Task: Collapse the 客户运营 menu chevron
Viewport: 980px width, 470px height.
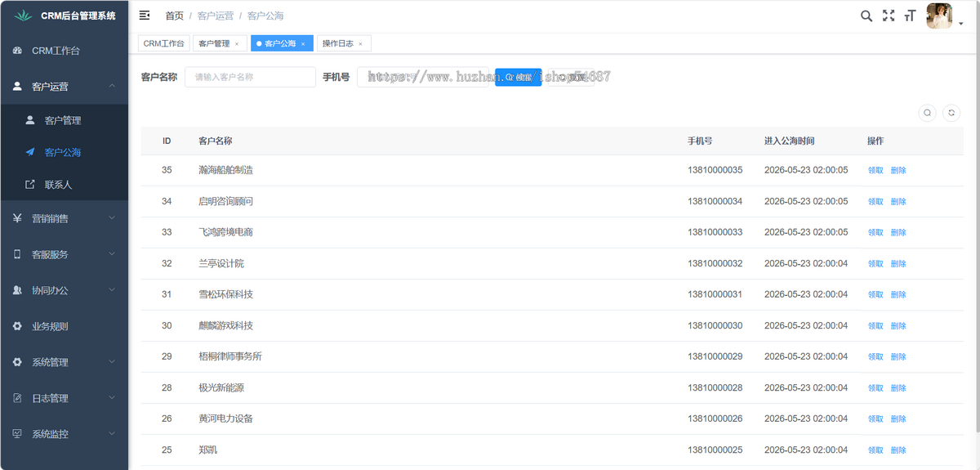Action: (112, 86)
